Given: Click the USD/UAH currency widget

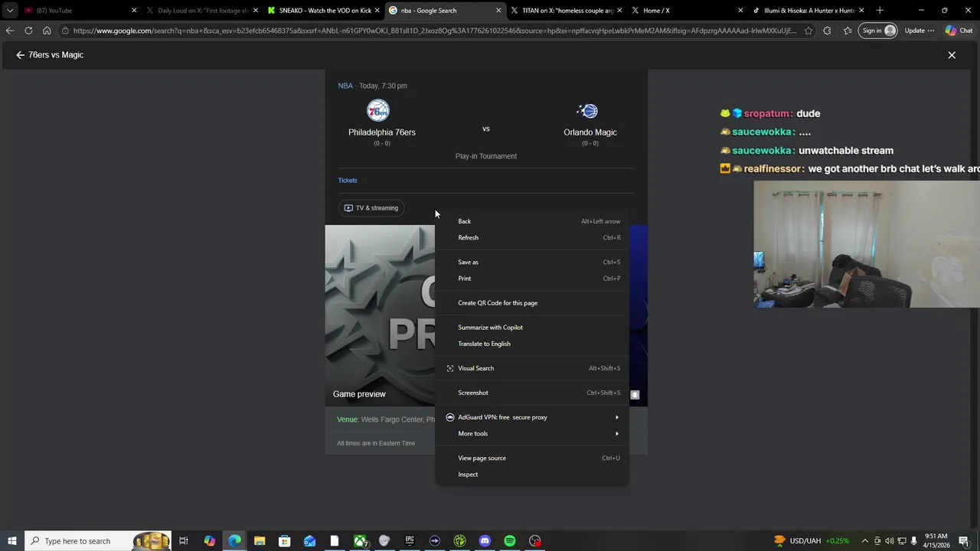Looking at the screenshot, I should (812, 541).
